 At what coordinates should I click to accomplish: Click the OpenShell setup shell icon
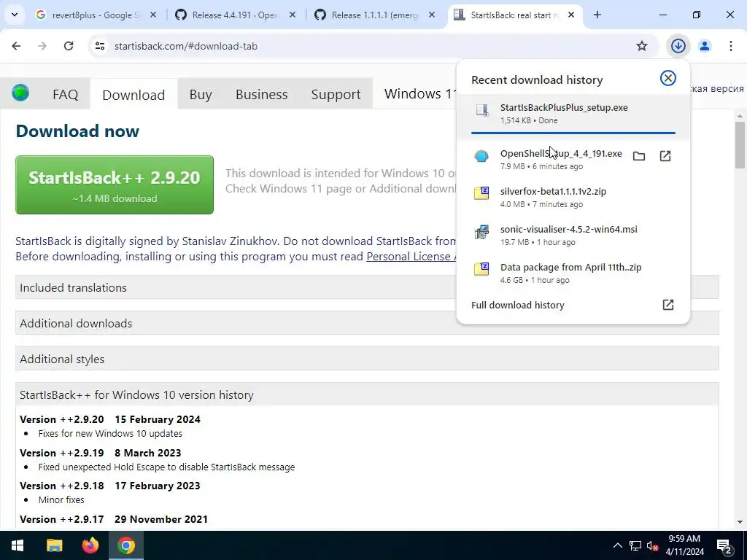click(x=481, y=156)
